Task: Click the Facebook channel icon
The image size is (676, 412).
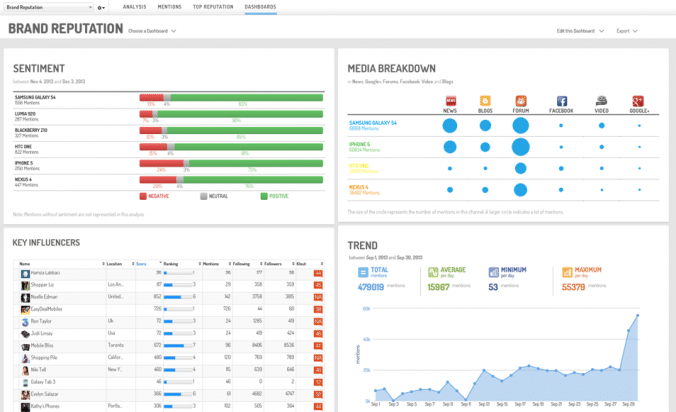Action: click(561, 101)
